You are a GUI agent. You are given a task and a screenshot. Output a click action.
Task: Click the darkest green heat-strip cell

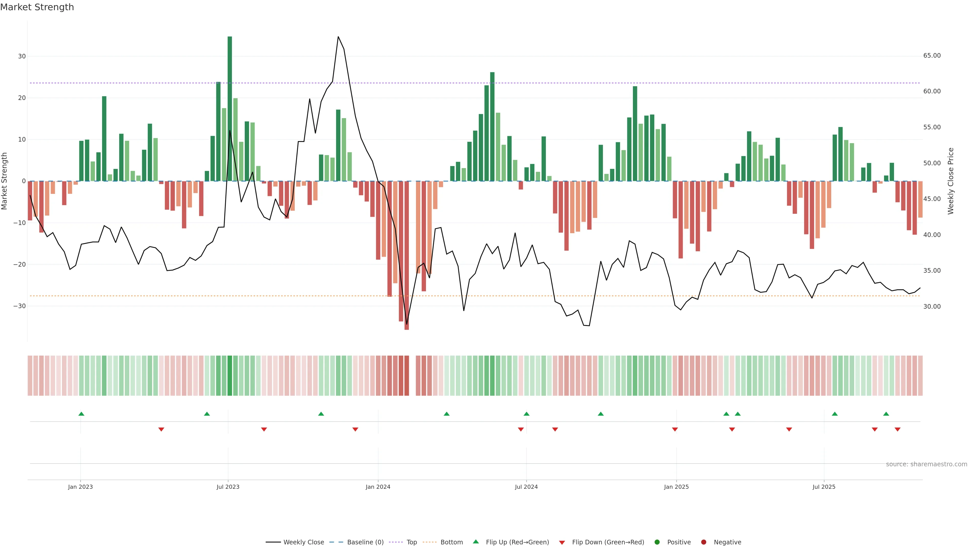230,375
